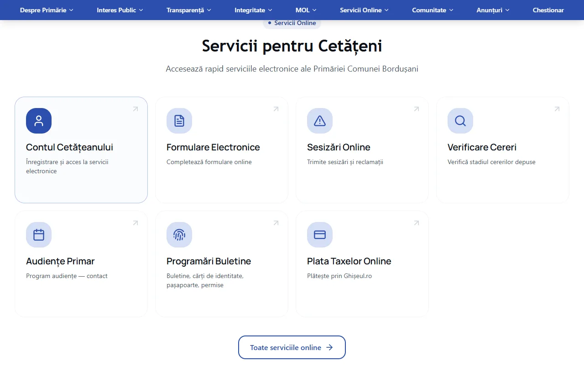Open the Contul Cetățeanului title link
Screen dimensions: 584x392
[69, 147]
